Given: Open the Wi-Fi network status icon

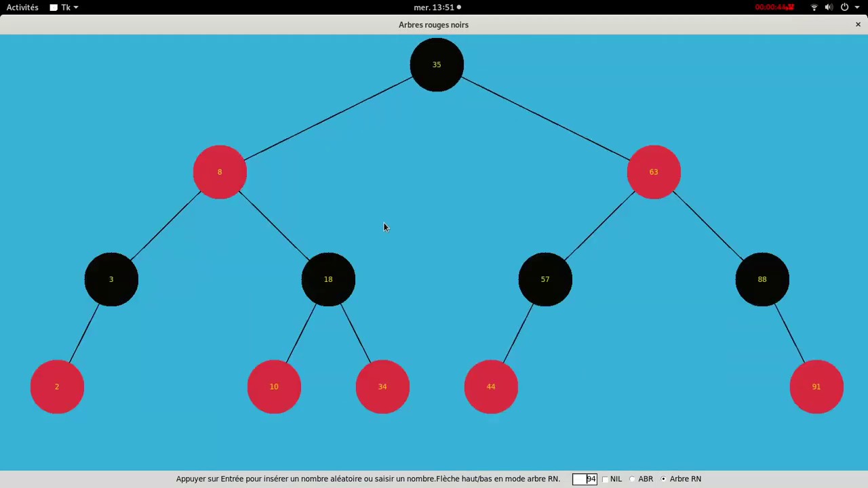Looking at the screenshot, I should tap(814, 7).
